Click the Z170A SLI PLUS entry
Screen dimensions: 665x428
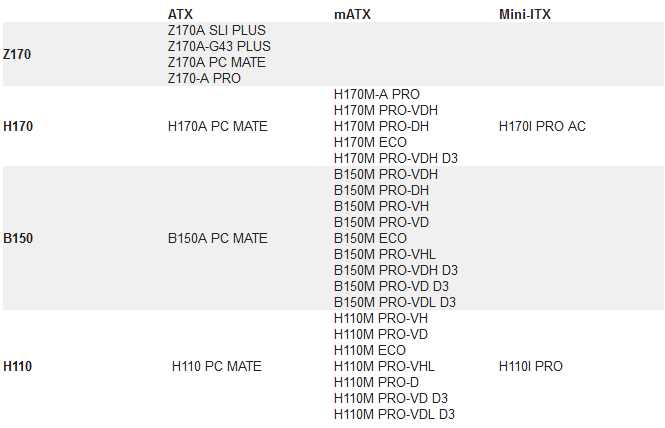pos(217,30)
